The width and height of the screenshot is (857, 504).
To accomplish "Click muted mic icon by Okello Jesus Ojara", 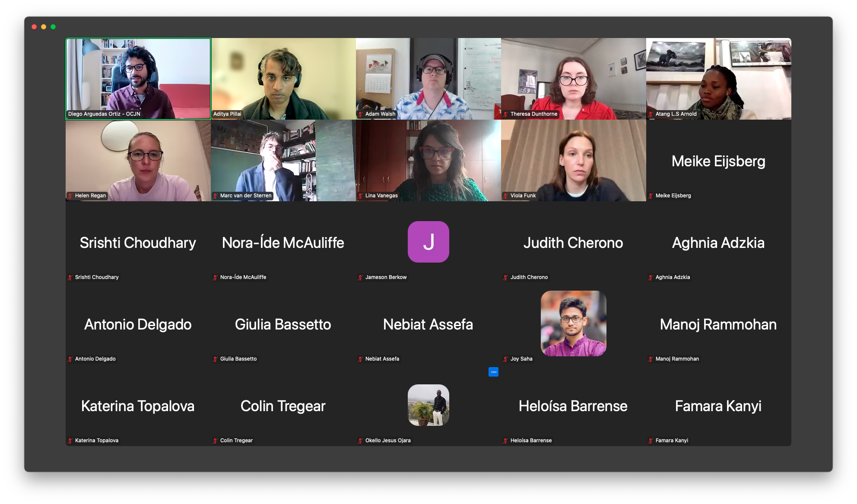I will pos(360,441).
